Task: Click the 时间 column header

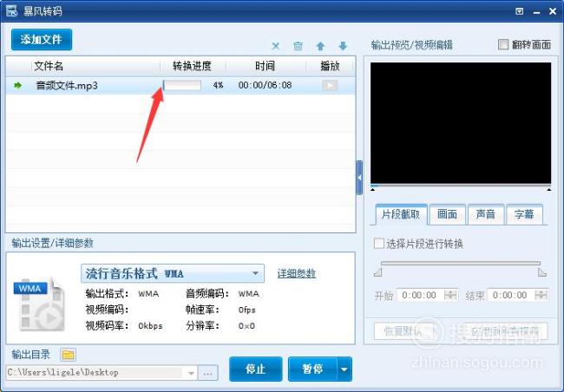Action: (x=265, y=66)
